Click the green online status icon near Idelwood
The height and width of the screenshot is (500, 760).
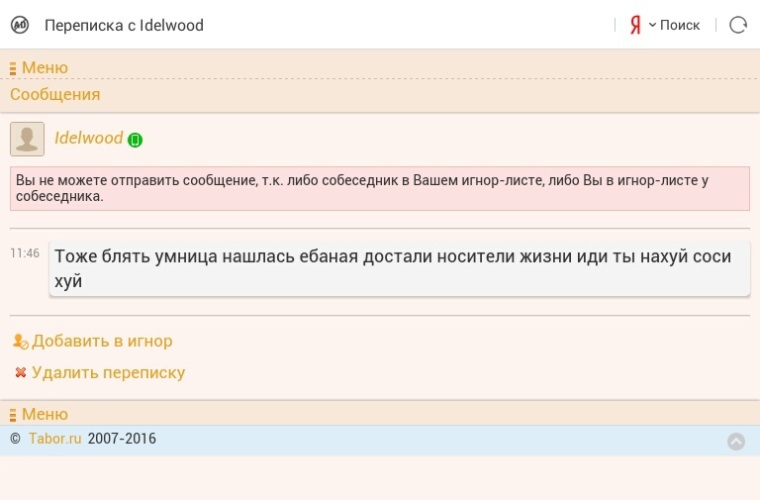point(135,140)
